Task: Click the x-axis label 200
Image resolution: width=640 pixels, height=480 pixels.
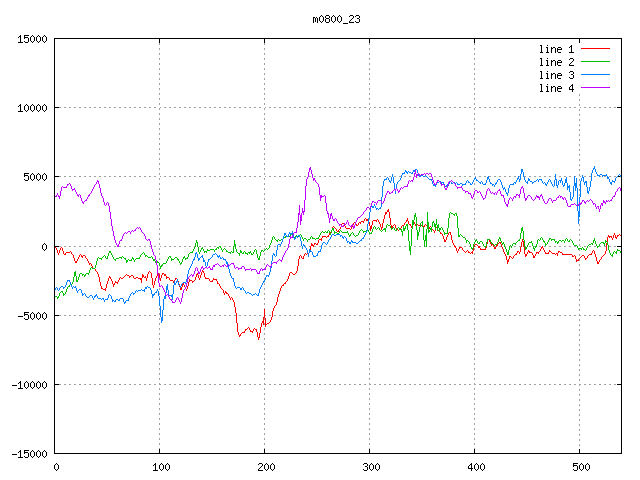Action: (264, 467)
